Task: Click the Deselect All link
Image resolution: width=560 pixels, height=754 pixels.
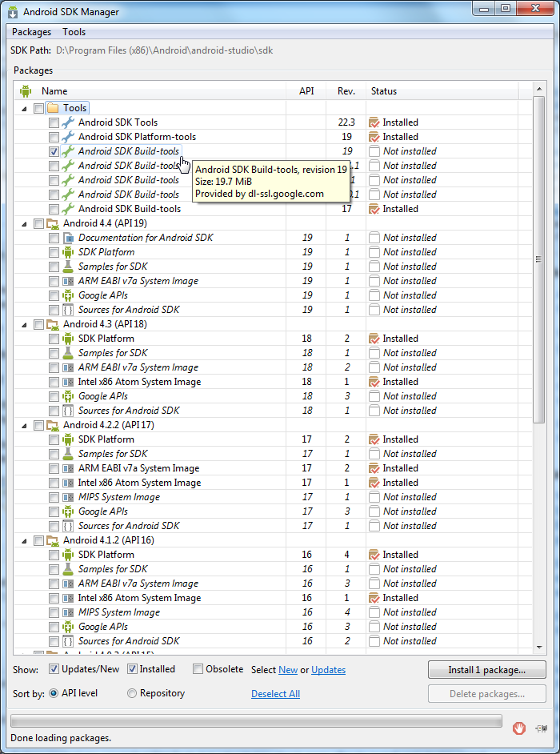Action: click(275, 693)
